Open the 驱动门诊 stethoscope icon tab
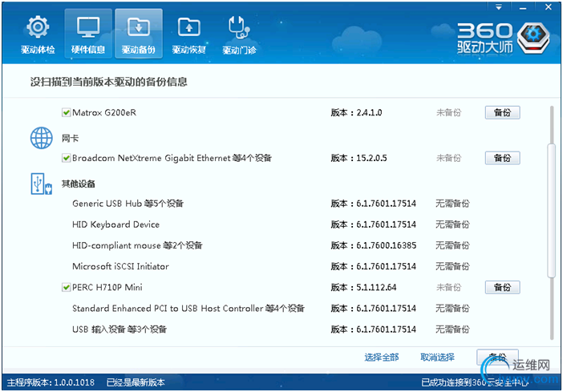This screenshot has width=563, height=392. pos(239,34)
